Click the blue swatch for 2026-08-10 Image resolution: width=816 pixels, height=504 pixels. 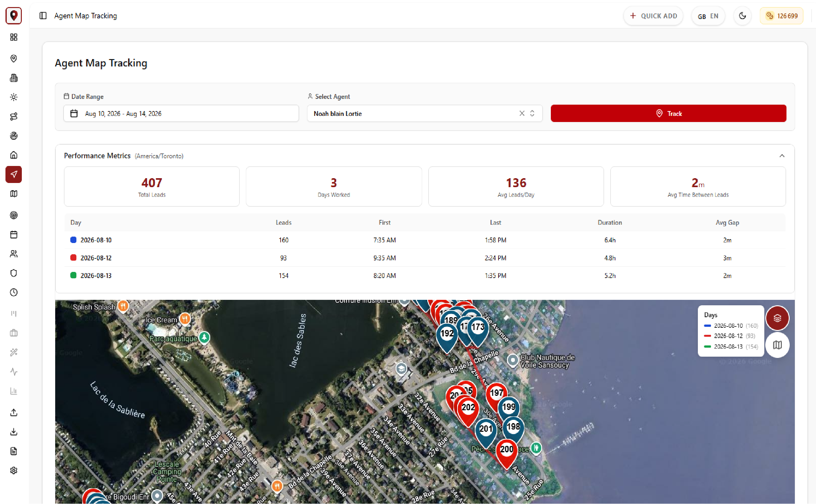click(73, 240)
